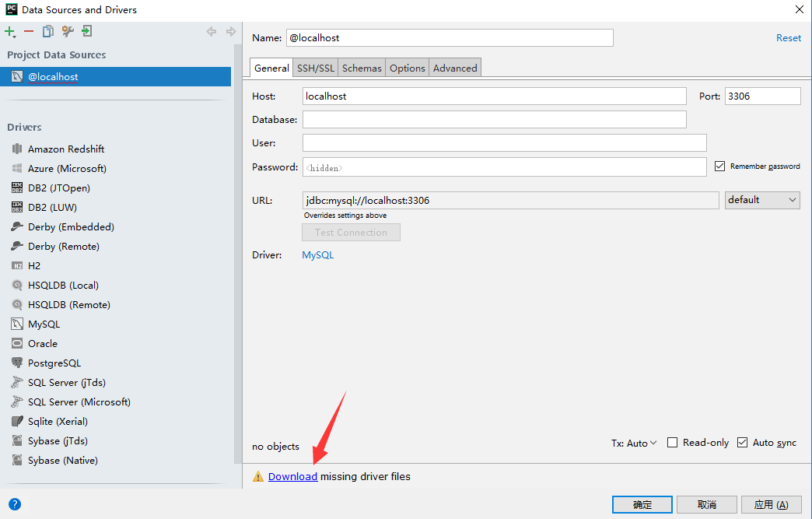Open the Advanced tab
The height and width of the screenshot is (519, 812).
point(455,68)
